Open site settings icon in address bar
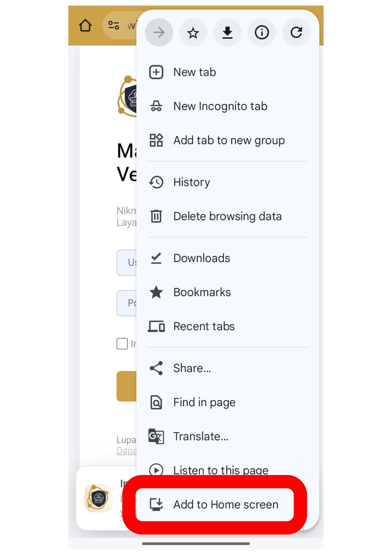The width and height of the screenshot is (392, 555). coord(114,26)
